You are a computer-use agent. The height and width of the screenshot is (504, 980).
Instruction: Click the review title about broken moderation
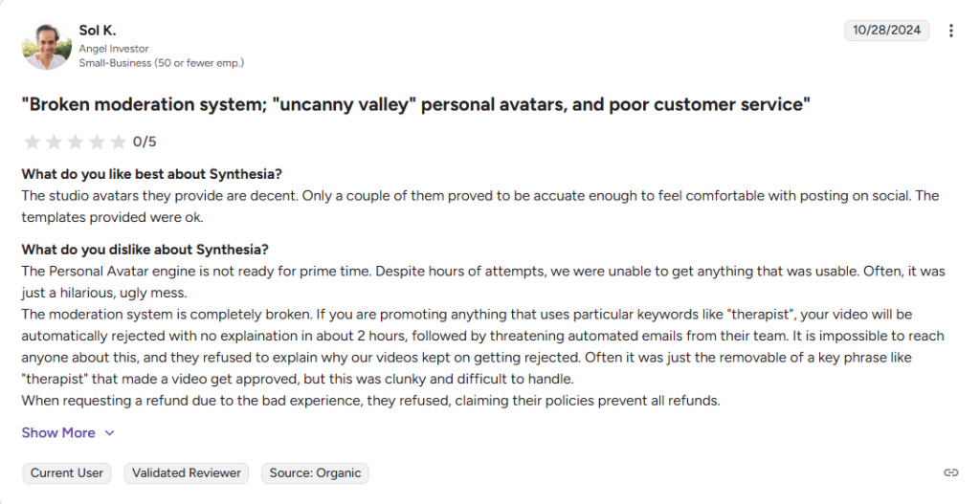[x=416, y=104]
